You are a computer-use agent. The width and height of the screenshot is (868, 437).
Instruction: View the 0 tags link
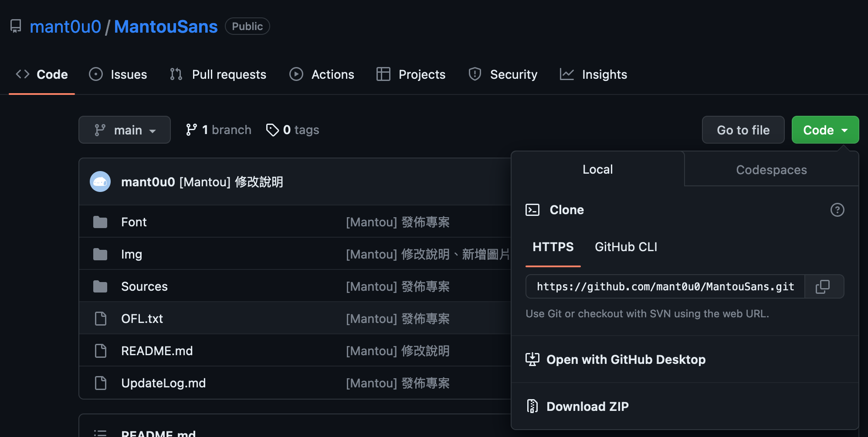point(292,130)
